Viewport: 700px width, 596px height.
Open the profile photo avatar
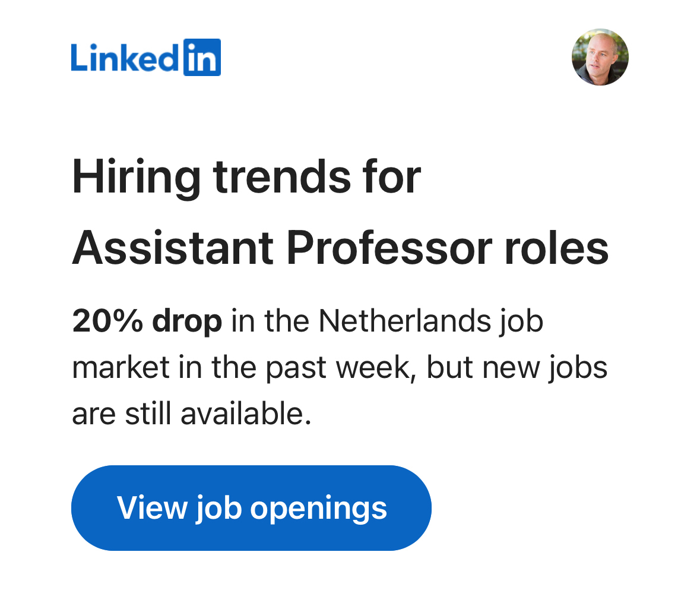pos(600,58)
